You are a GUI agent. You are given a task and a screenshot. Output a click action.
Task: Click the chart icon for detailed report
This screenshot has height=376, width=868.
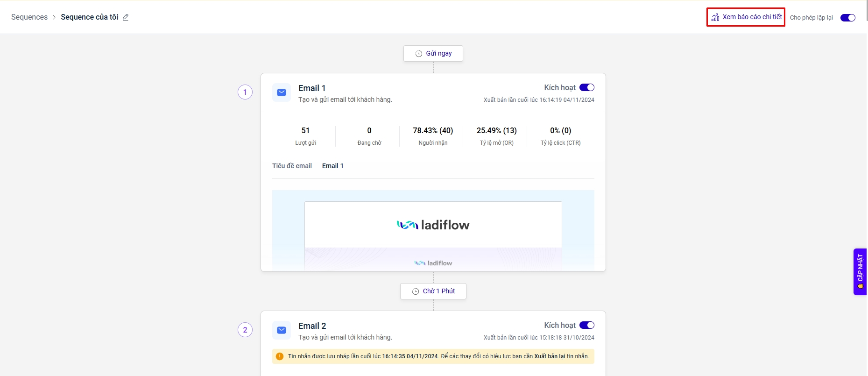coord(715,17)
